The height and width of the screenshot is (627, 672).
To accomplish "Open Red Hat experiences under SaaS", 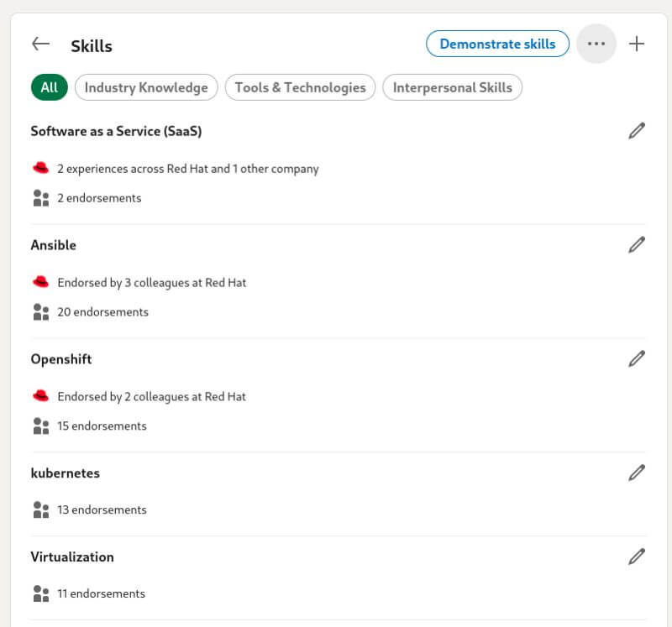I will coord(187,169).
